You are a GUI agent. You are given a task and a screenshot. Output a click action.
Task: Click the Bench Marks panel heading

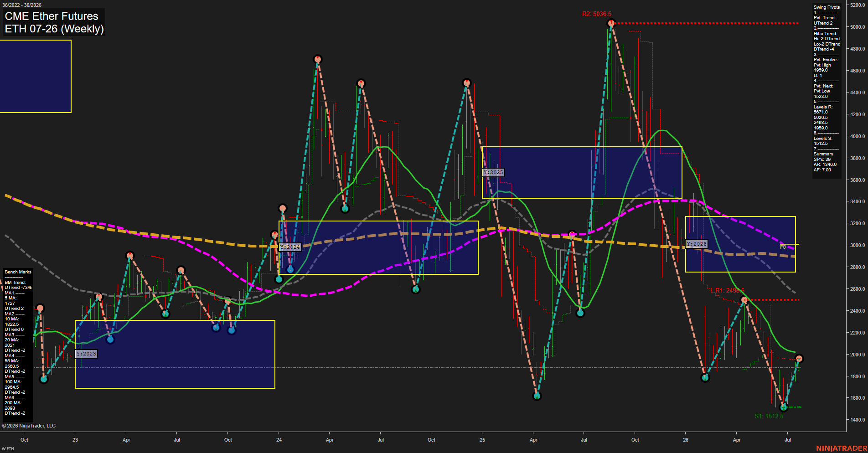(18, 272)
